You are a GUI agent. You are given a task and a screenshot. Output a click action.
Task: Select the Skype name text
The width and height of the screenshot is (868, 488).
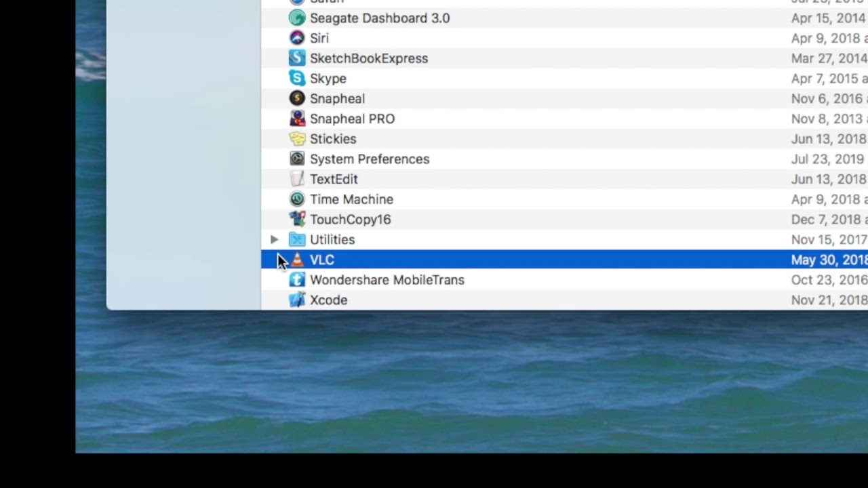[x=328, y=79]
